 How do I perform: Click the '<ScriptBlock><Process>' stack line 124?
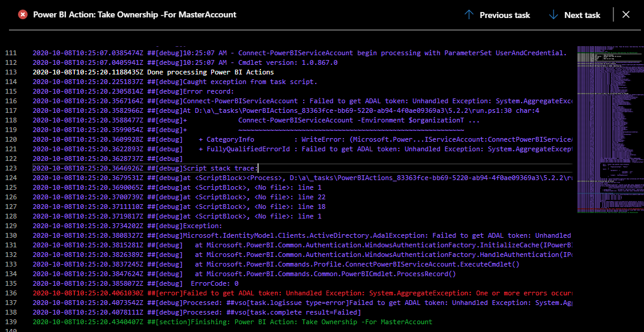point(302,178)
